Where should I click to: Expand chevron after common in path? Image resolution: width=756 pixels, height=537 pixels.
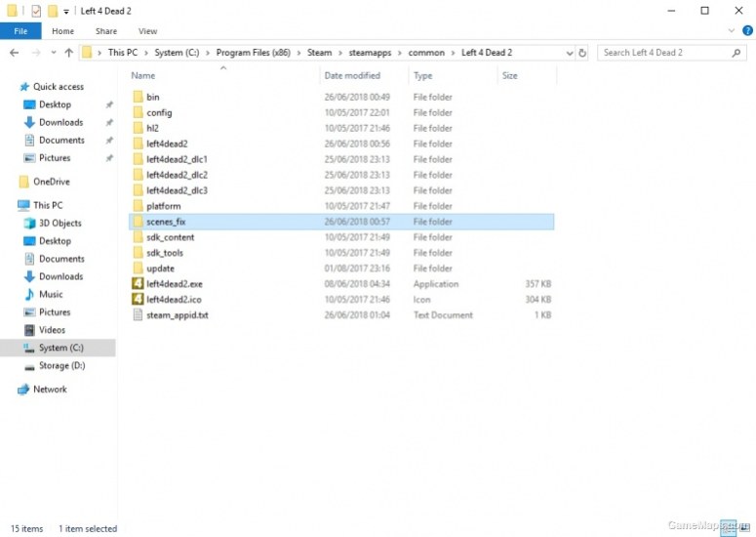454,53
